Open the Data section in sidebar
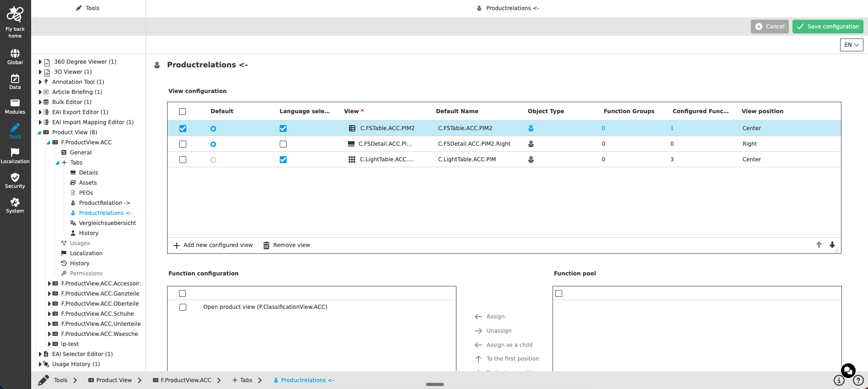 point(15,82)
